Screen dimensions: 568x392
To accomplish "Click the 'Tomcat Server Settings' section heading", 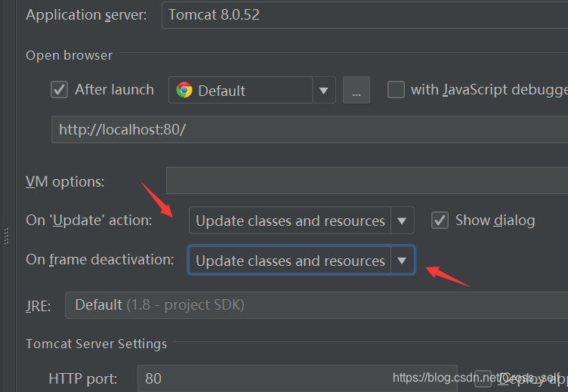I will (x=97, y=344).
